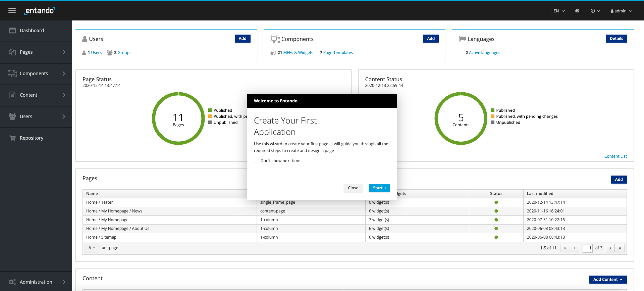Viewport: 644px width, 291px height.
Task: Open the Content List link
Action: click(x=615, y=156)
